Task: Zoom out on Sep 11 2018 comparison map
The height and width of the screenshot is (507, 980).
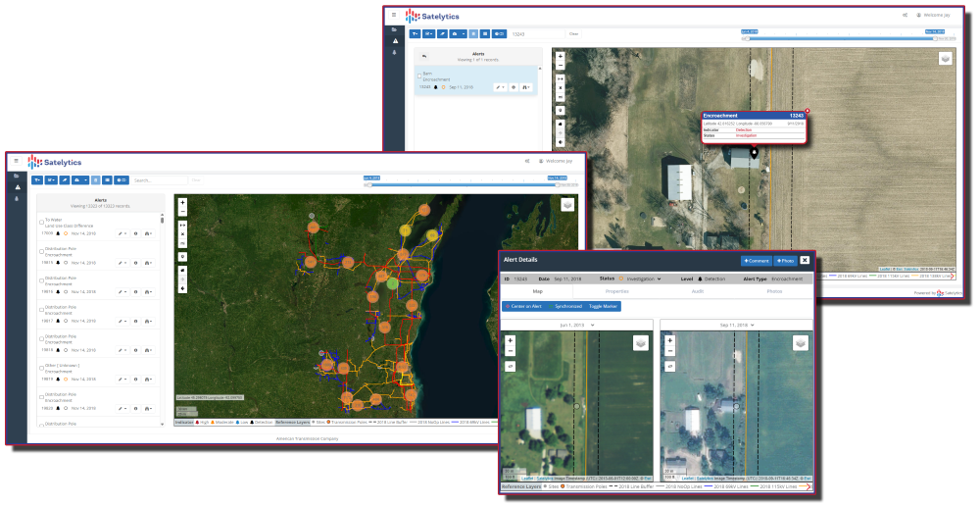Action: tap(670, 351)
